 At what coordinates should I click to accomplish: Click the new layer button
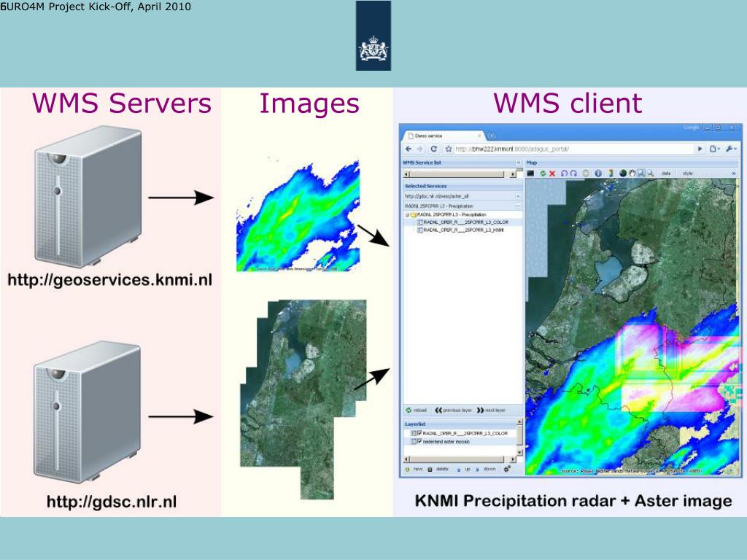[x=414, y=469]
